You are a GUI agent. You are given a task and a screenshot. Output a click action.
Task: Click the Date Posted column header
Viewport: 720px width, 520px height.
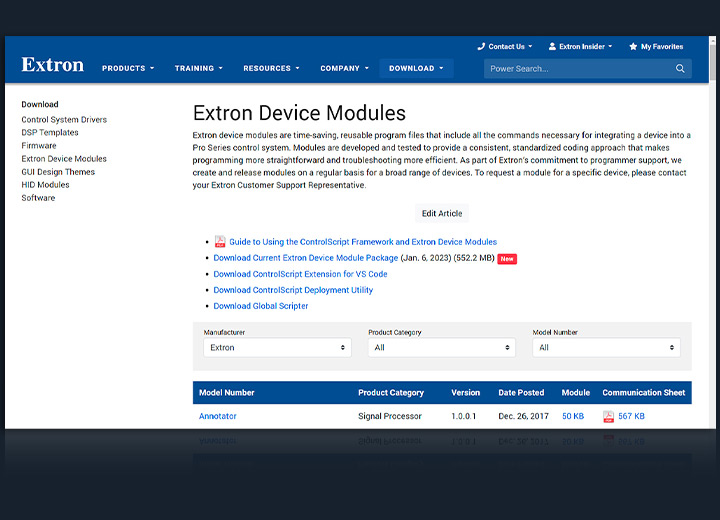click(521, 393)
